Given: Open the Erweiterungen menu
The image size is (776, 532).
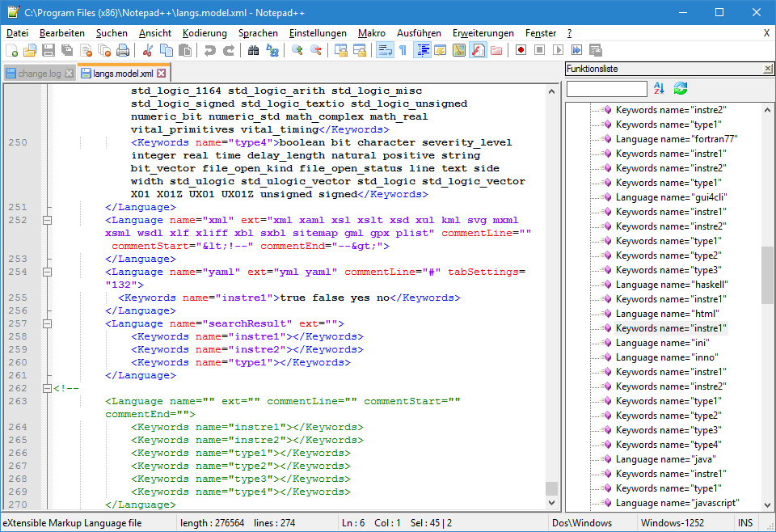Looking at the screenshot, I should pyautogui.click(x=483, y=33).
